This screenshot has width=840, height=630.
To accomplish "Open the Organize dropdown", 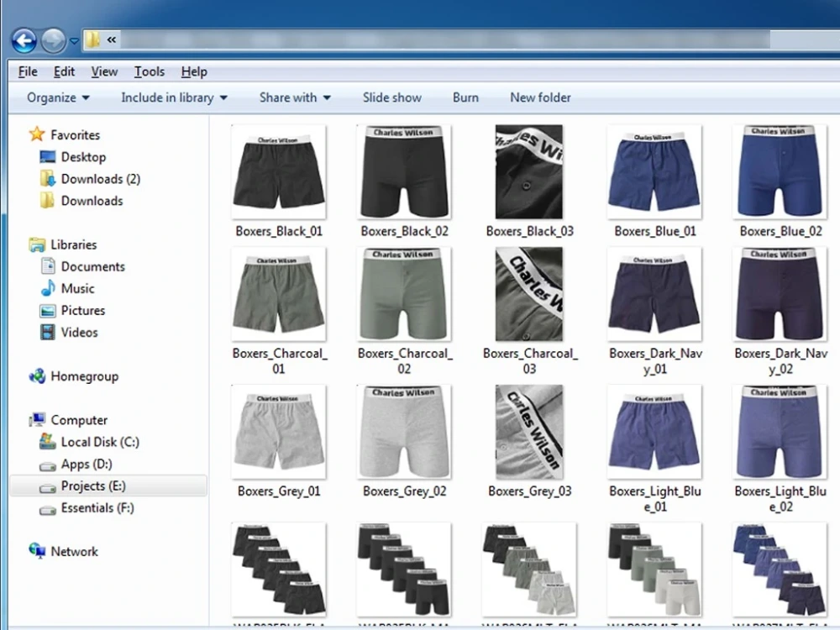I will coord(58,97).
